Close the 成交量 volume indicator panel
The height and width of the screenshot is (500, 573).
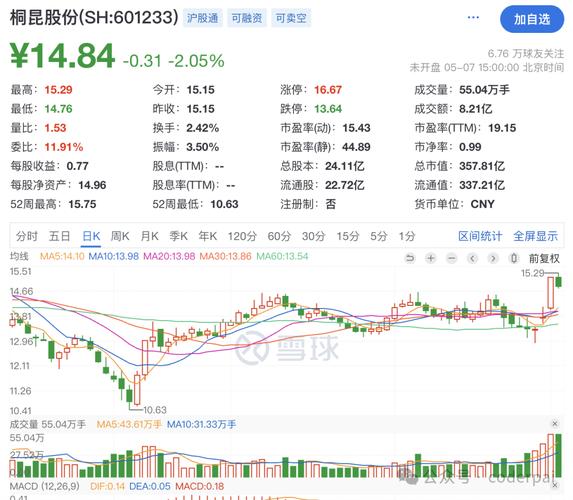coord(555,424)
